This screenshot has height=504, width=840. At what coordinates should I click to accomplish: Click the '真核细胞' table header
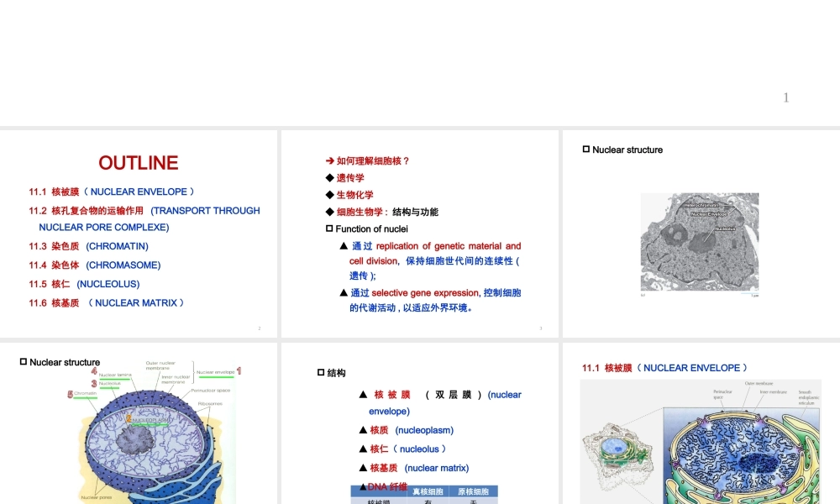point(428,491)
